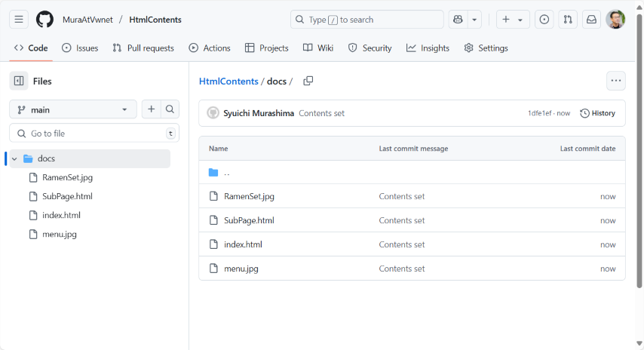Open pull requests icon in header
The image size is (644, 350).
(x=568, y=20)
